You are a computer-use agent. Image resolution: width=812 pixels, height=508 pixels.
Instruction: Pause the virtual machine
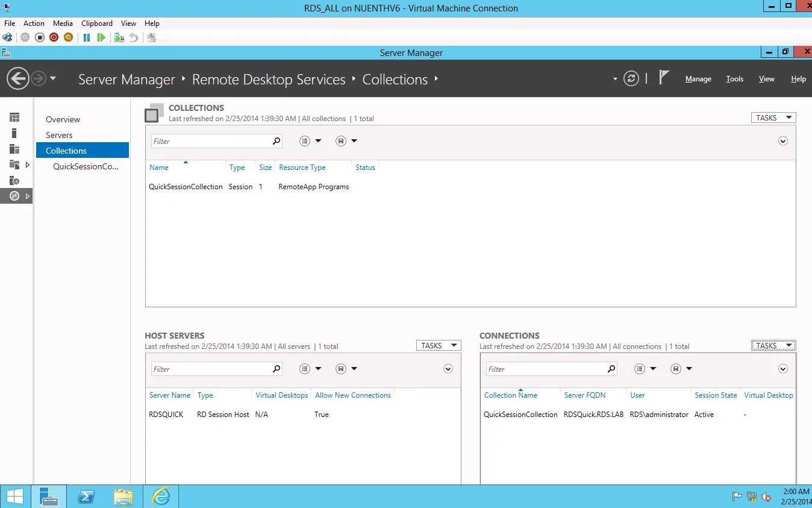pos(87,37)
